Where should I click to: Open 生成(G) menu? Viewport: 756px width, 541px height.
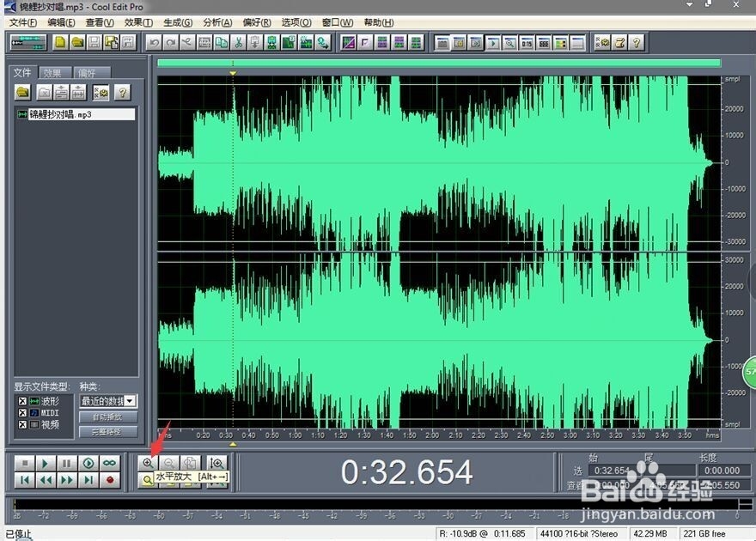[178, 22]
